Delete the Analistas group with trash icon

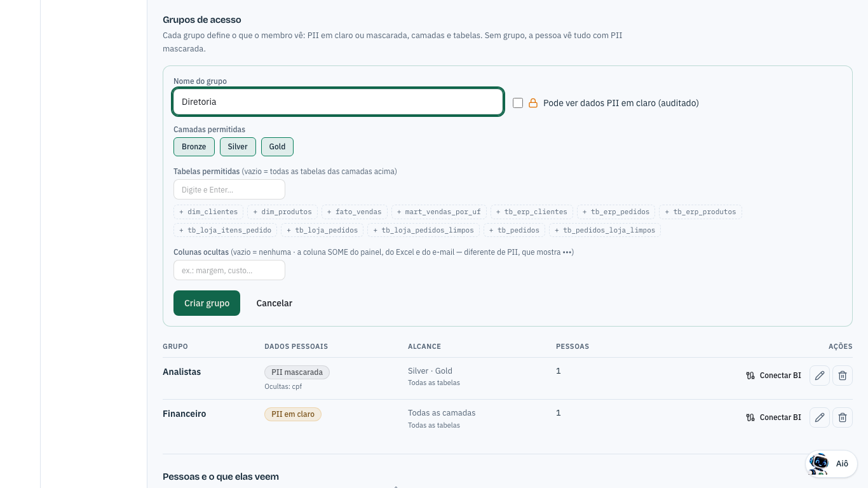coord(843,376)
